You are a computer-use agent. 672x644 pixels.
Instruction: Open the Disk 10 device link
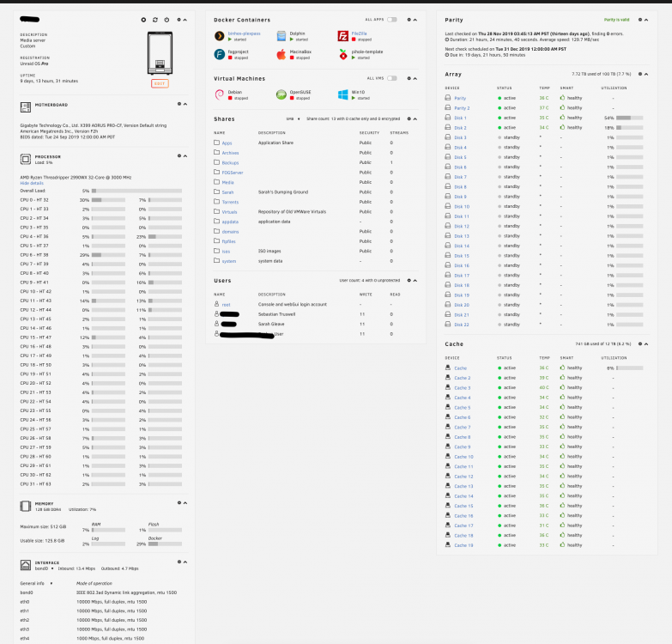[x=462, y=207]
